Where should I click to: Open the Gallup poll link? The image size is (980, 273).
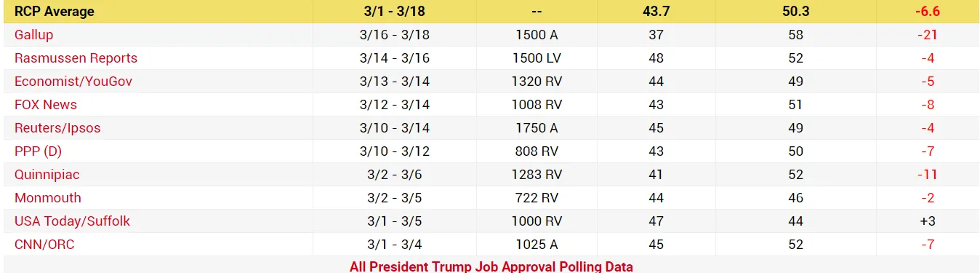[x=33, y=35]
